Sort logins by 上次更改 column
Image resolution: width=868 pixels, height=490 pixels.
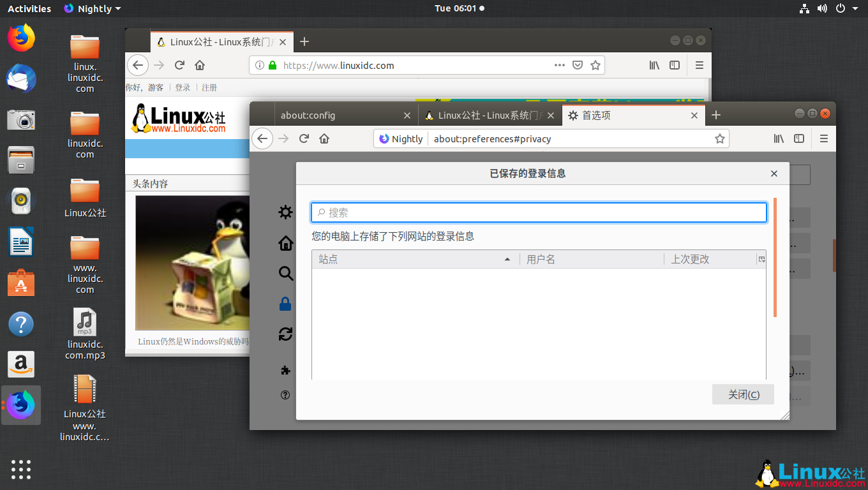[x=710, y=259]
